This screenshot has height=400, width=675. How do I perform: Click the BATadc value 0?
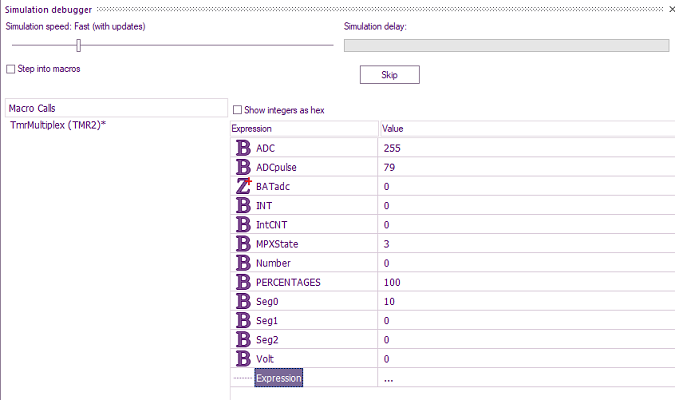tap(387, 186)
